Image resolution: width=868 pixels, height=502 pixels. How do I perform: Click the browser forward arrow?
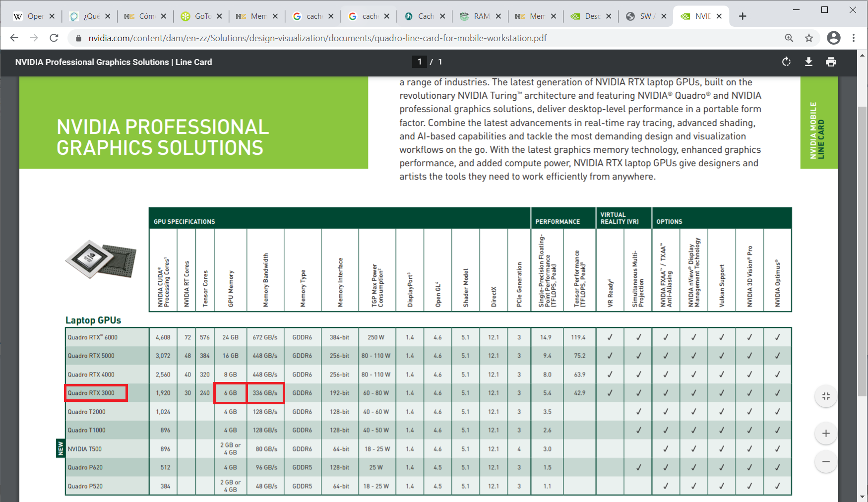tap(34, 38)
